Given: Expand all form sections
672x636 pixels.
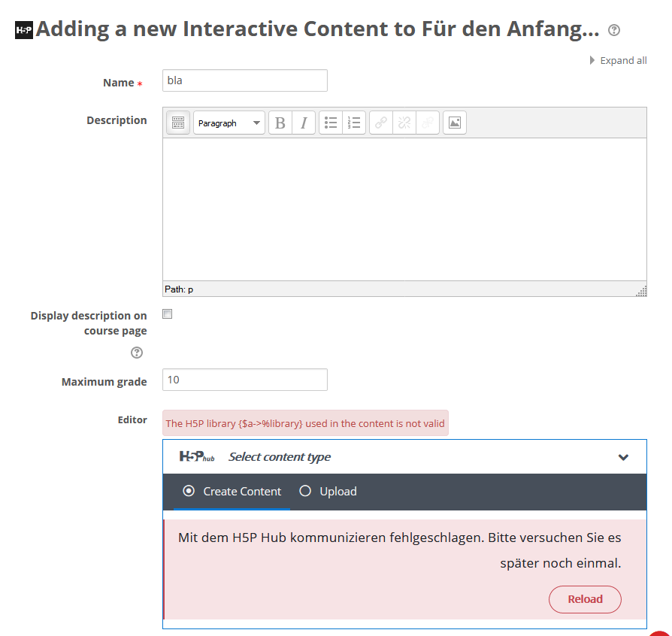Looking at the screenshot, I should click(x=619, y=60).
